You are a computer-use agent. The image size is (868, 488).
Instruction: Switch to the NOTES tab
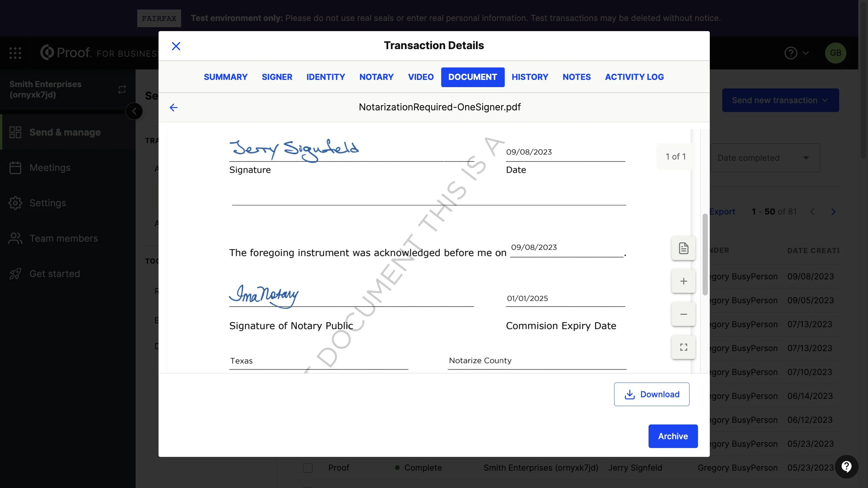point(576,77)
